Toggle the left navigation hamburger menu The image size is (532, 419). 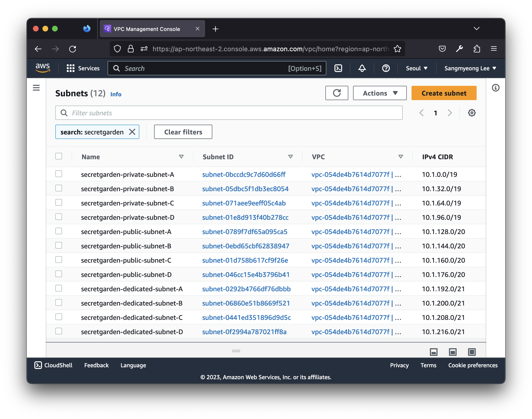[36, 87]
